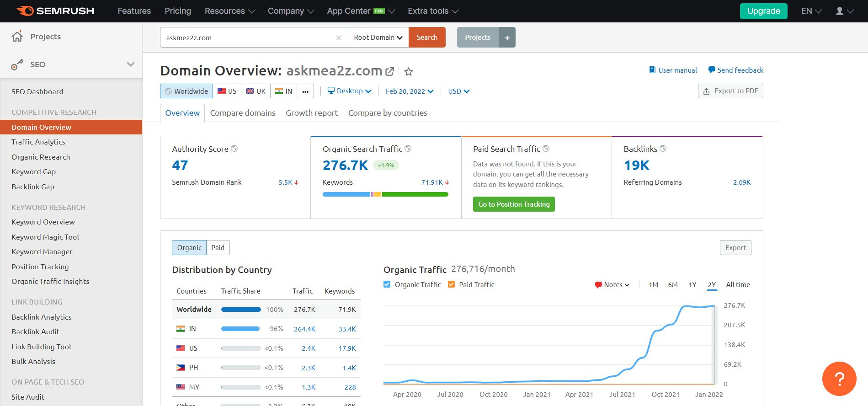Click the favorite star icon
This screenshot has width=868, height=406.
pyautogui.click(x=409, y=71)
